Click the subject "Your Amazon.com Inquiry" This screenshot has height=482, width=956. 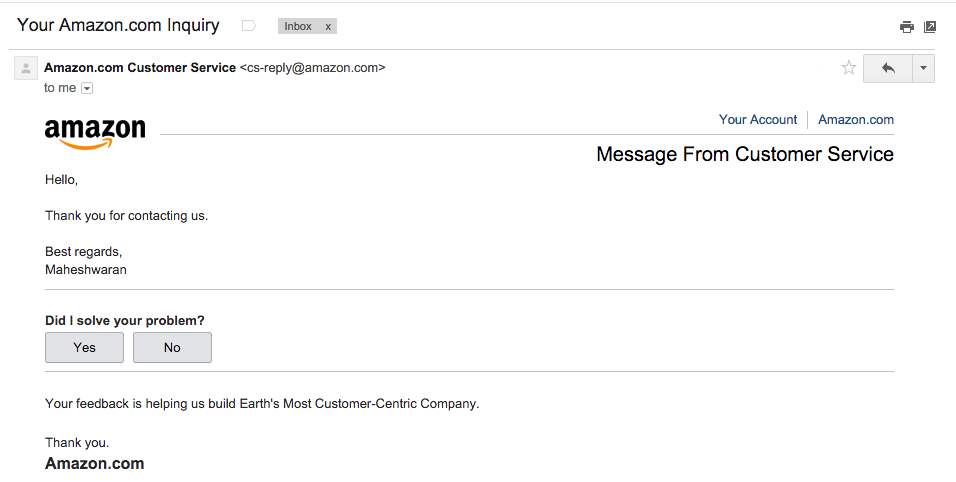(121, 25)
